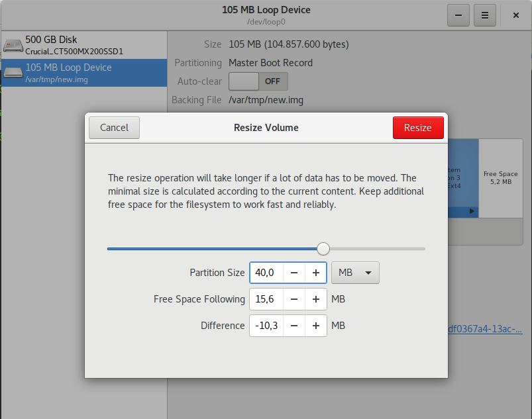Minimize the Disks window
The width and height of the screenshot is (532, 419).
[x=458, y=15]
